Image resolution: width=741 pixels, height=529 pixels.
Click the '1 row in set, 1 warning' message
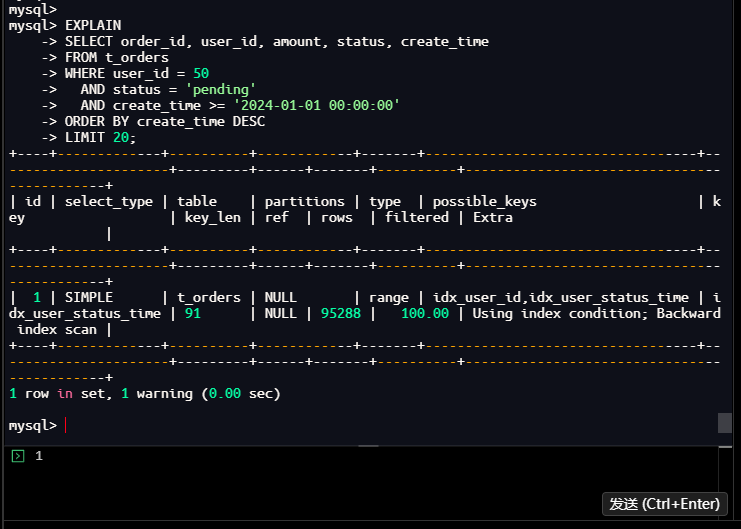pyautogui.click(x=101, y=393)
